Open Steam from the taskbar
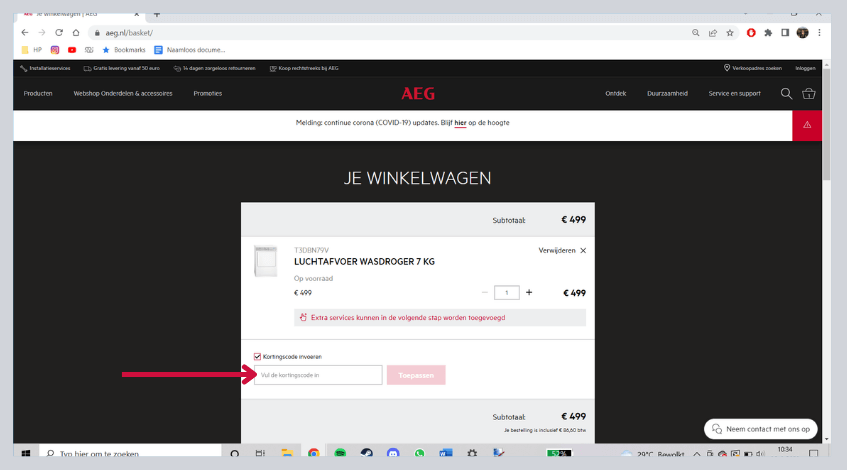The height and width of the screenshot is (470, 847). point(366,453)
